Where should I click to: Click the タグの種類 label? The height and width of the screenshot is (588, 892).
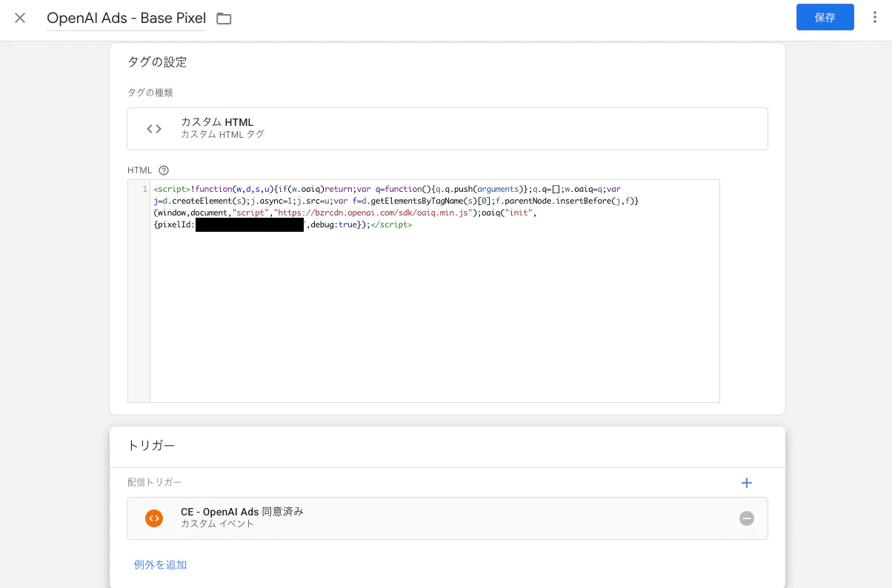tap(150, 93)
